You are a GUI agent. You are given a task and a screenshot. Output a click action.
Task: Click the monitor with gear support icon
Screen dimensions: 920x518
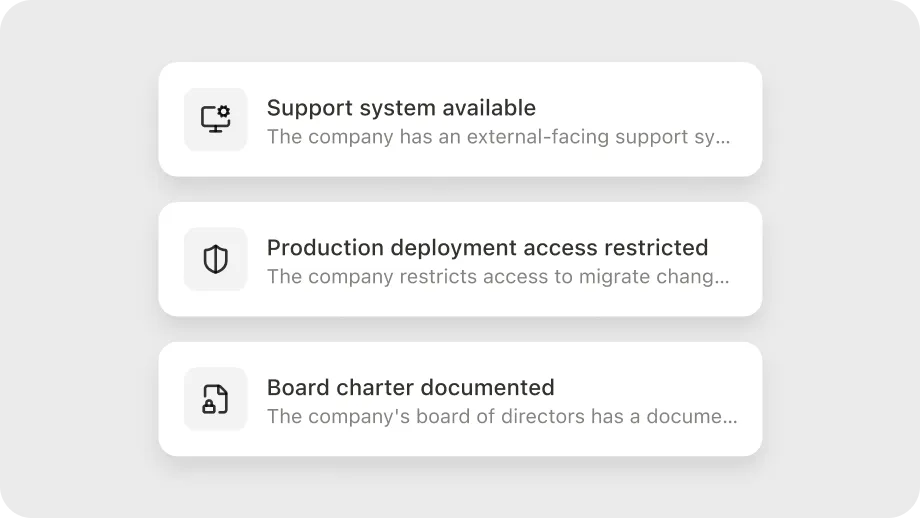coord(215,119)
